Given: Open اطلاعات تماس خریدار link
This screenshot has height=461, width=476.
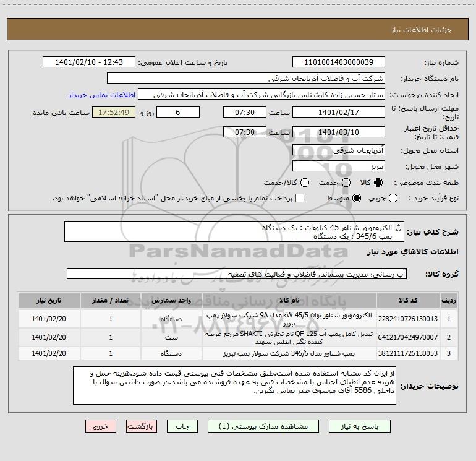Looking at the screenshot, I should point(102,95).
